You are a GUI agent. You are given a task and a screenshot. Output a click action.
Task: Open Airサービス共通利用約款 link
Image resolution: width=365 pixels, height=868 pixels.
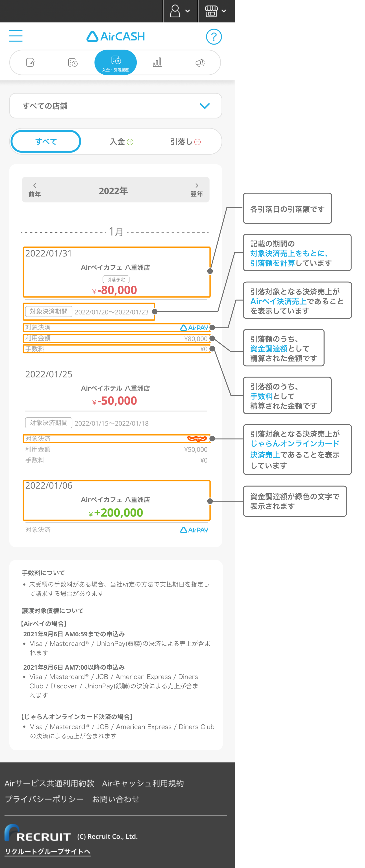click(49, 783)
